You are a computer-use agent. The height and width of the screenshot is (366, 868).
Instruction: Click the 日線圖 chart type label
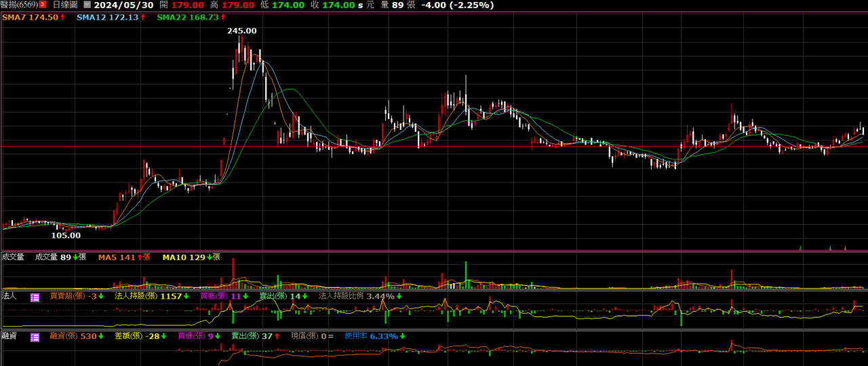click(x=65, y=5)
